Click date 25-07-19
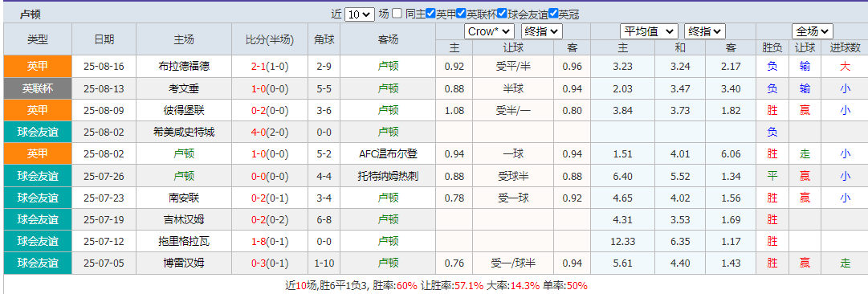The width and height of the screenshot is (868, 294). point(104,219)
